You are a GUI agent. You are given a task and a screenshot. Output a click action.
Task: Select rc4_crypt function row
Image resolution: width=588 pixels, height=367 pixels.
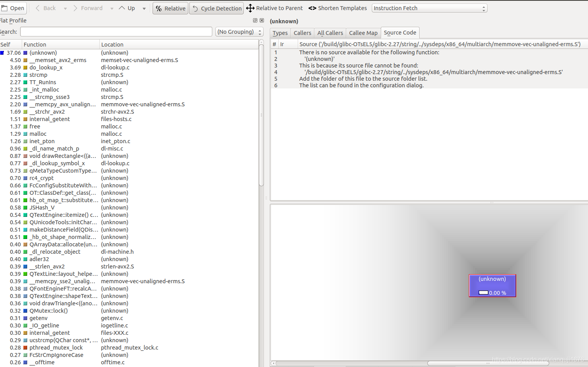coord(129,178)
